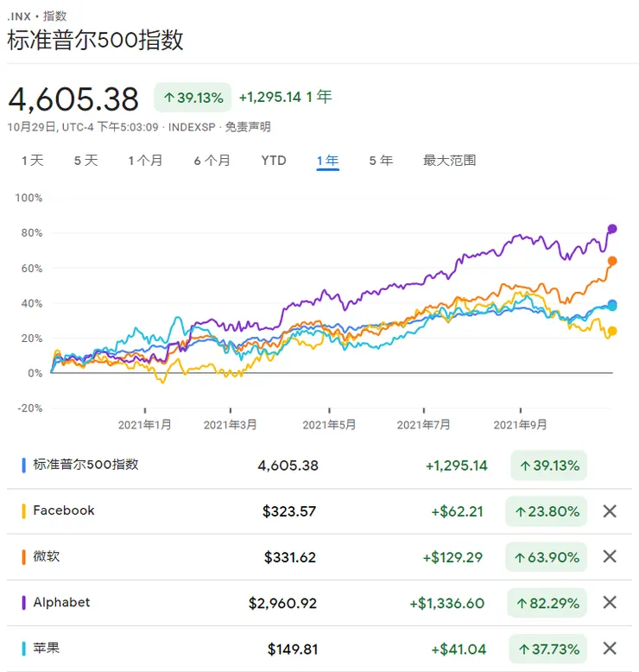Click the 100% y-axis label
This screenshot has width=639, height=672.
click(28, 198)
